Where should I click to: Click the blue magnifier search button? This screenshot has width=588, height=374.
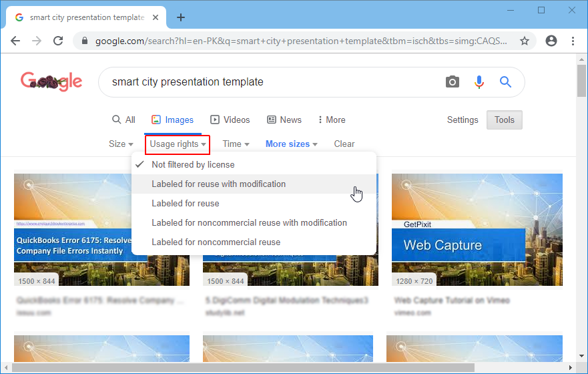point(505,81)
